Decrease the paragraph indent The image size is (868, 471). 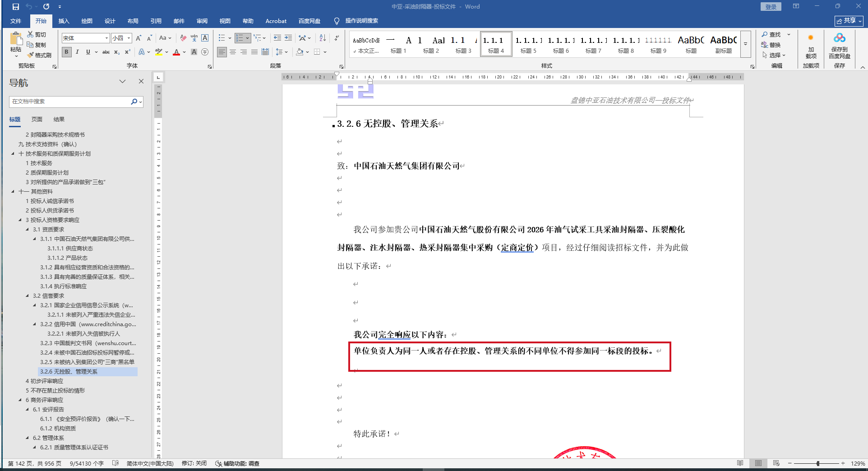pyautogui.click(x=277, y=38)
